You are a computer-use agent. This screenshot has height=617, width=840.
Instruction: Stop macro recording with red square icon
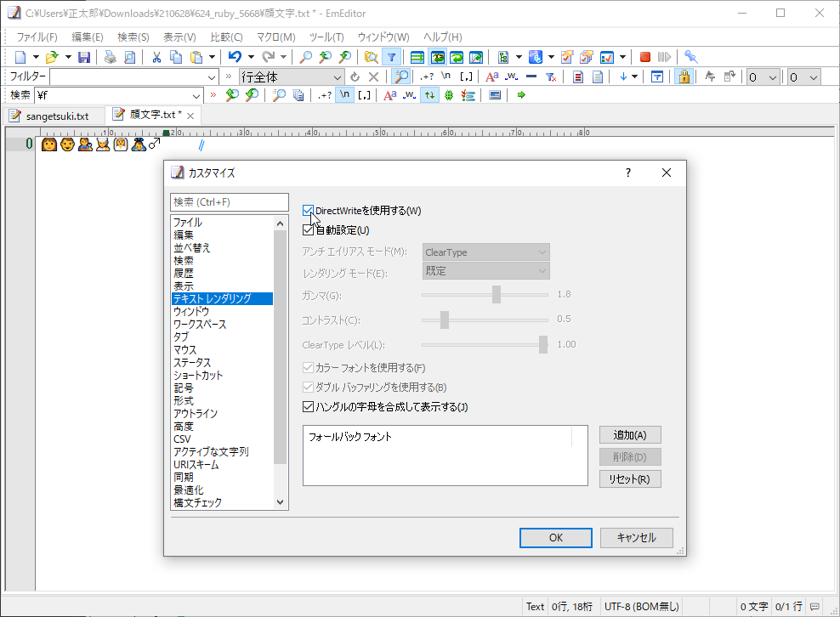tap(644, 56)
